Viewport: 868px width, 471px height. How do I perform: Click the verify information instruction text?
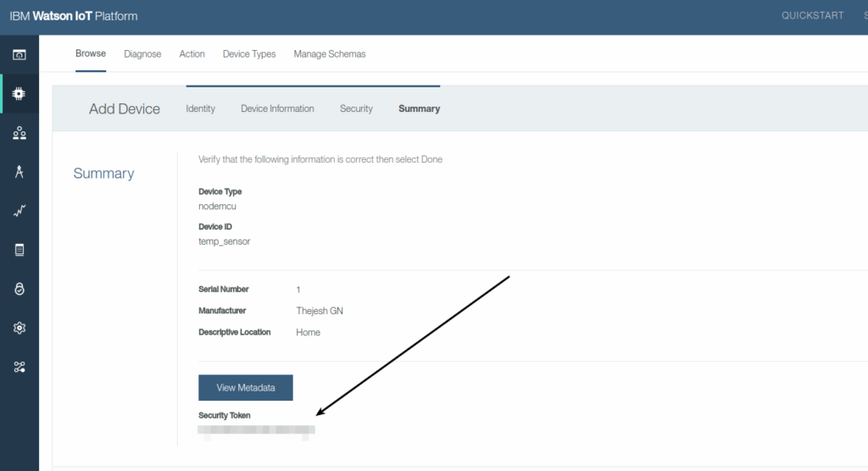pyautogui.click(x=320, y=159)
